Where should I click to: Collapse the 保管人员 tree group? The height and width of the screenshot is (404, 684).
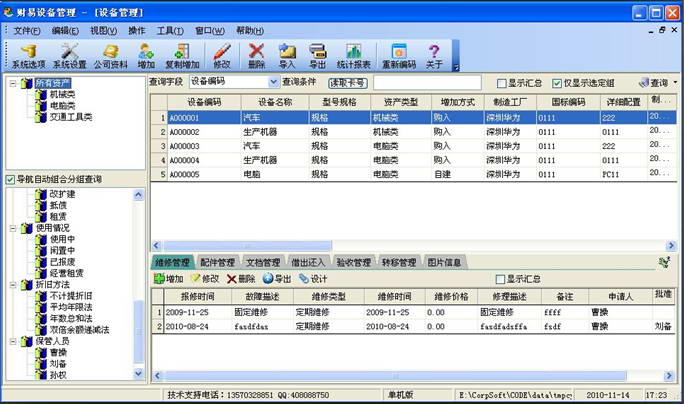click(13, 341)
